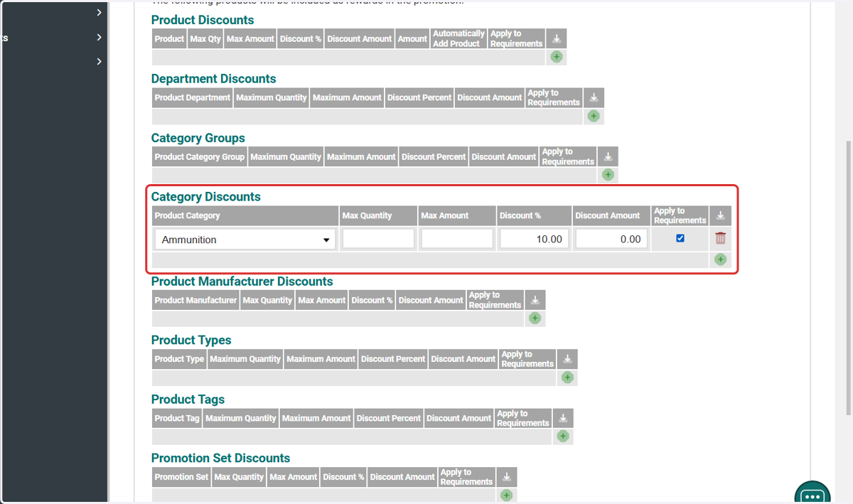This screenshot has width=853, height=504.
Task: Click the Product Tags section heading
Action: point(188,400)
